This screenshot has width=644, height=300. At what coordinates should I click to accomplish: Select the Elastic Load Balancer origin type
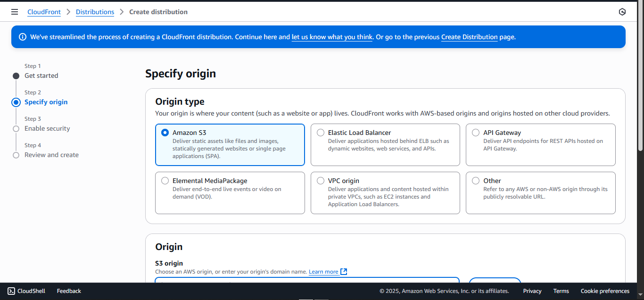(321, 133)
